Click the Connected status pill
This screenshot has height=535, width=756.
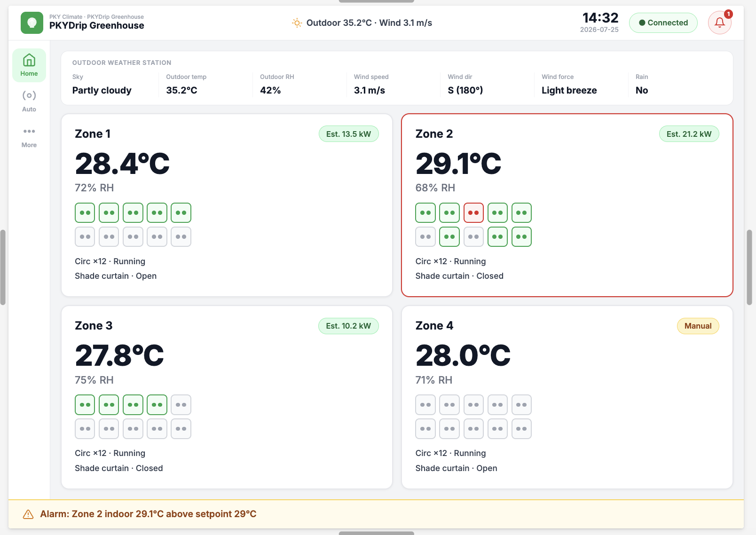[x=663, y=23]
